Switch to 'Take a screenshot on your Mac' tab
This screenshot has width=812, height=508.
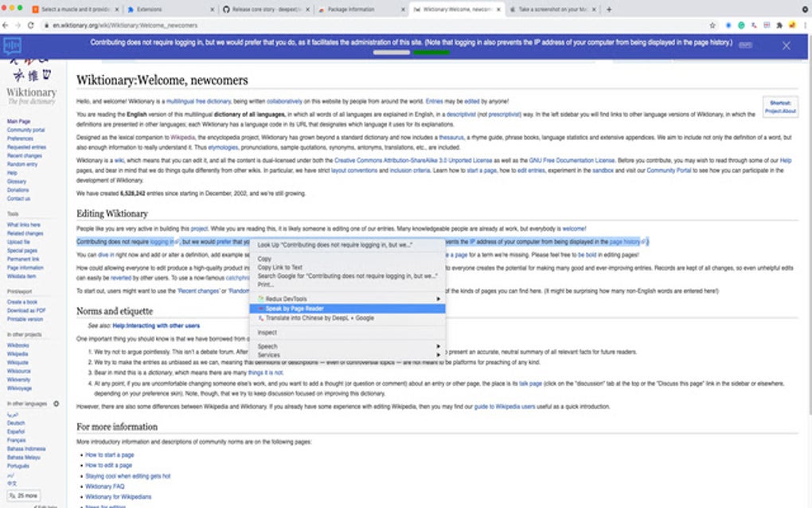[553, 10]
